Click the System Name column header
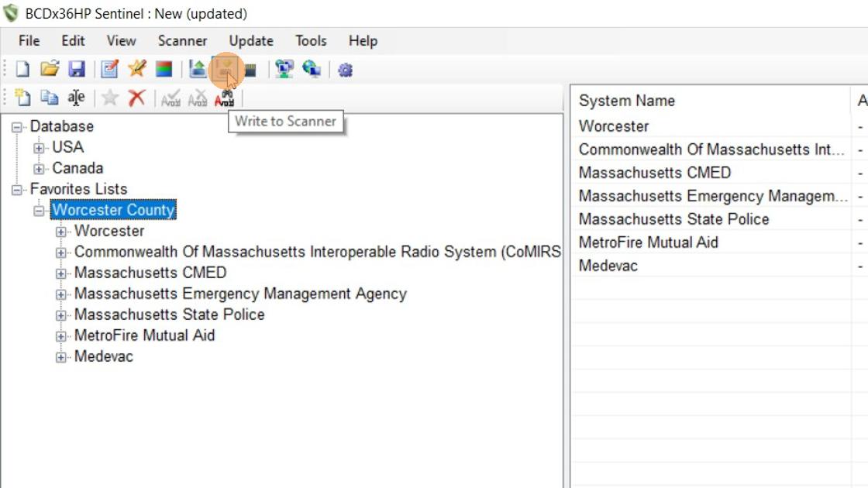Screen dimensions: 868x488 [x=711, y=101]
